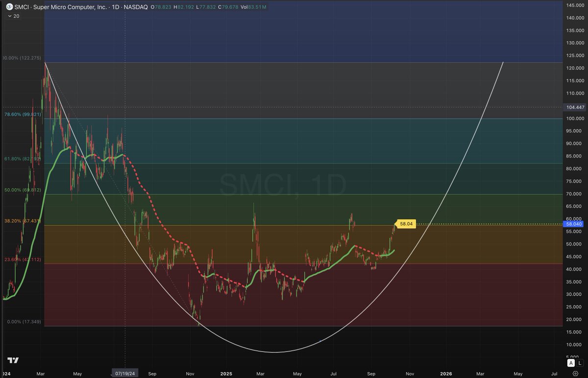Click the 100.000 price scale value

574,118
